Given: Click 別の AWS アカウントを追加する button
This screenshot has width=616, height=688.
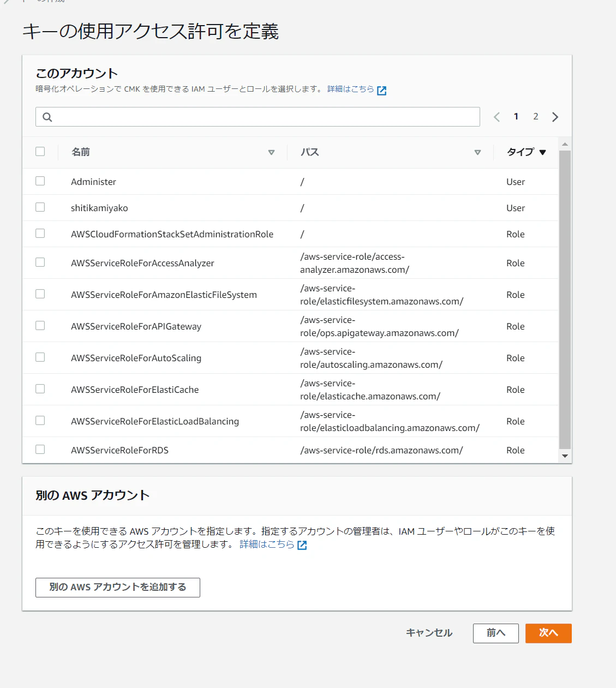Looking at the screenshot, I should tap(118, 588).
